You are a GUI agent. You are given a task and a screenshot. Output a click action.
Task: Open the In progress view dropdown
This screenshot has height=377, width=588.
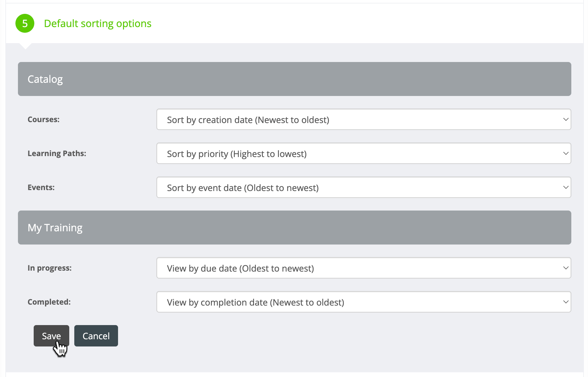coord(364,268)
